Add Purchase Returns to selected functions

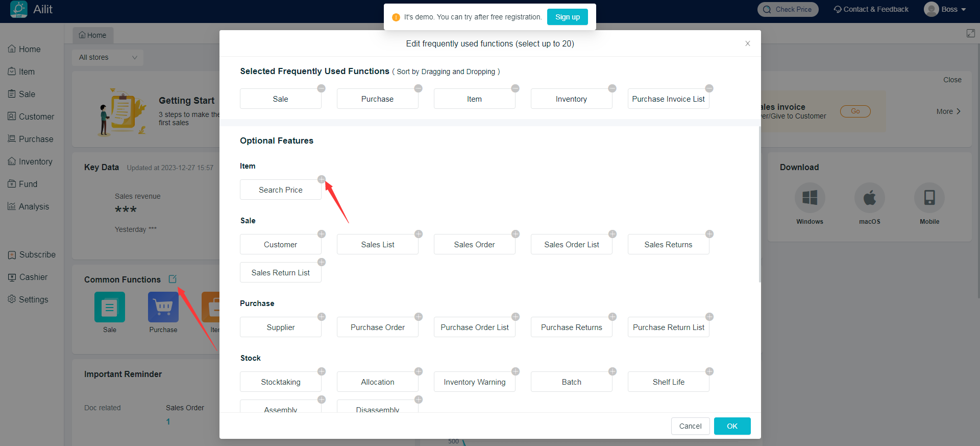(x=612, y=317)
